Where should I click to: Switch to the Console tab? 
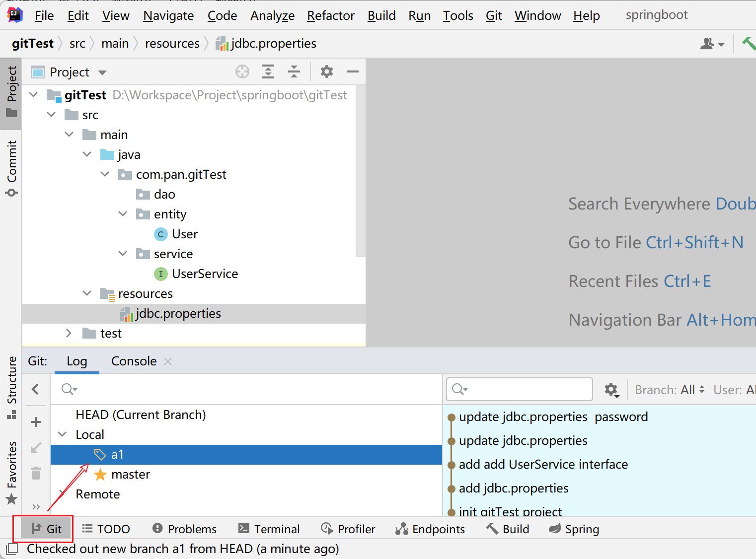click(134, 361)
